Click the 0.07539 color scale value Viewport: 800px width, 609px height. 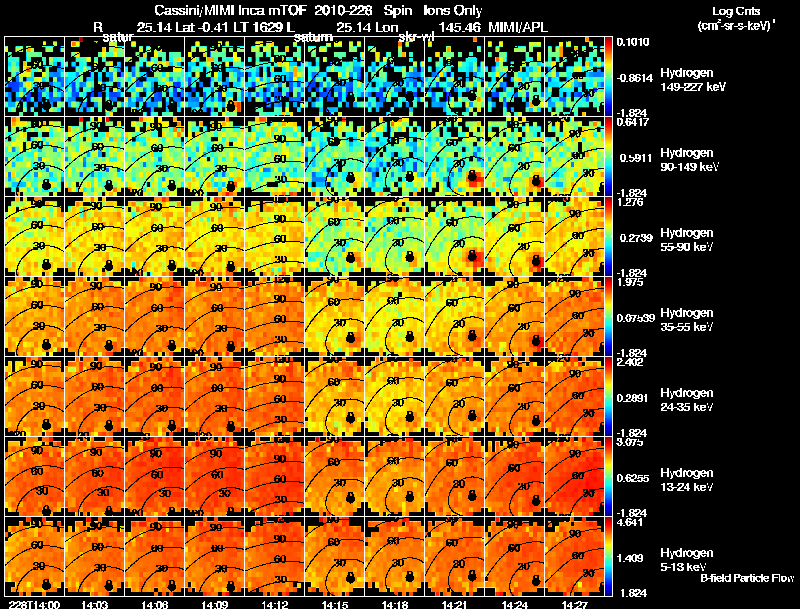pyautogui.click(x=635, y=318)
